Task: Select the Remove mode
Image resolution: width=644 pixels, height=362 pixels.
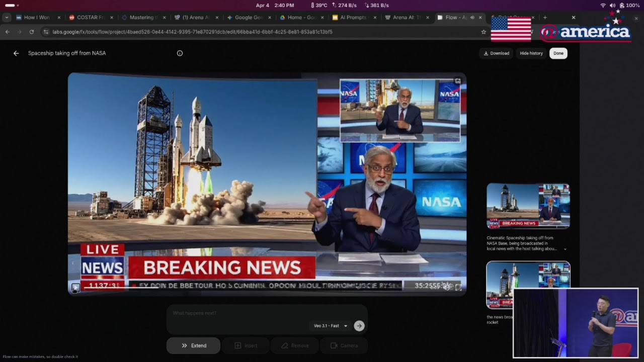Action: click(295, 345)
